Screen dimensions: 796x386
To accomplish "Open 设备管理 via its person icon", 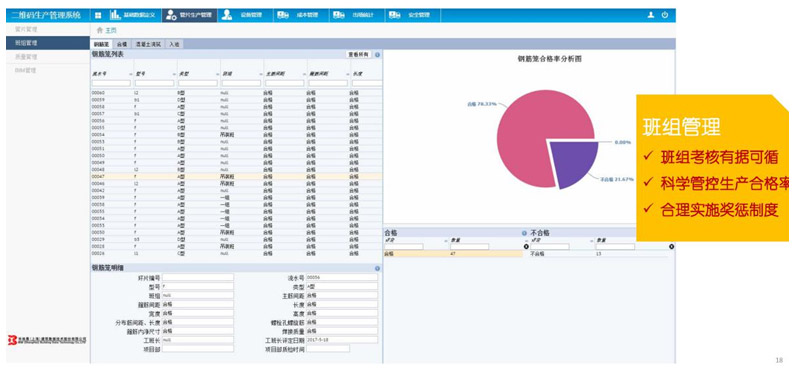I will point(227,15).
